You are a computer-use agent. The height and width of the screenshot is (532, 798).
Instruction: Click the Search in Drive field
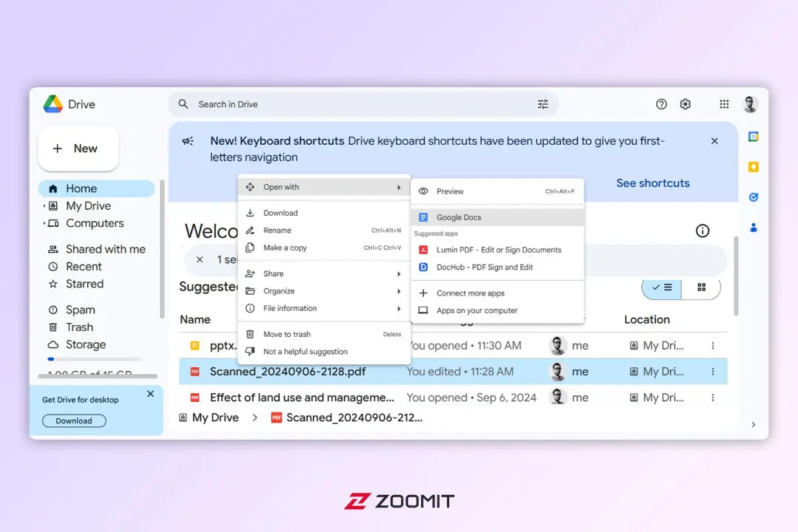click(x=364, y=104)
